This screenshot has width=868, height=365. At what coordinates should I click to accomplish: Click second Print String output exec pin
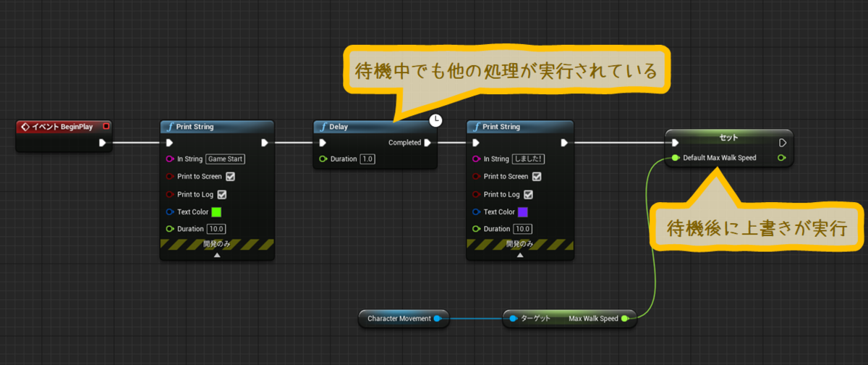point(564,143)
